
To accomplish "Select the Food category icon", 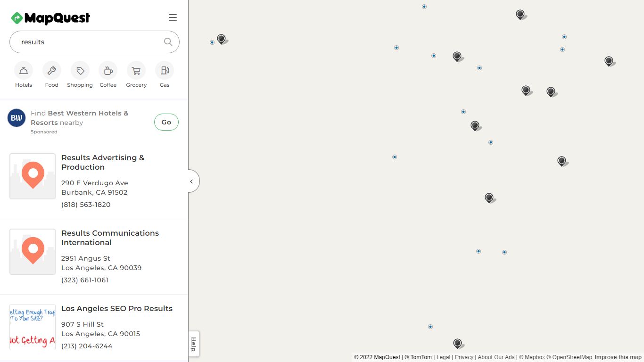I will click(52, 71).
